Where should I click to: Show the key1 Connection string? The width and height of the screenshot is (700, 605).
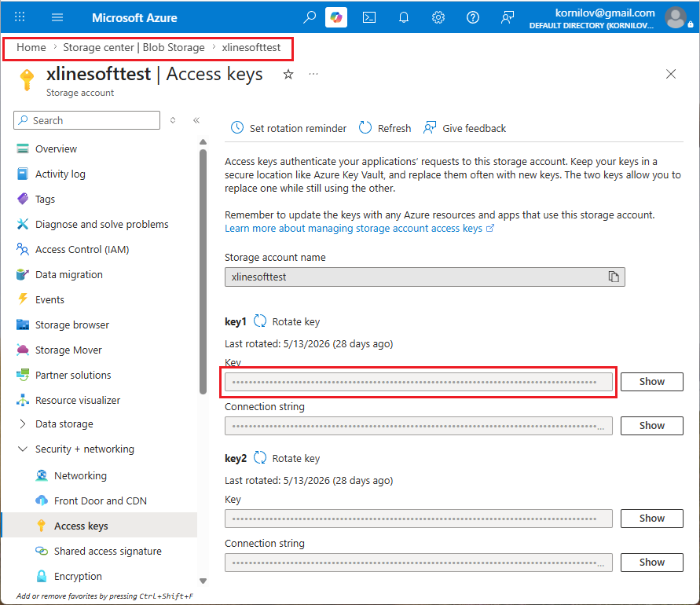coord(652,426)
